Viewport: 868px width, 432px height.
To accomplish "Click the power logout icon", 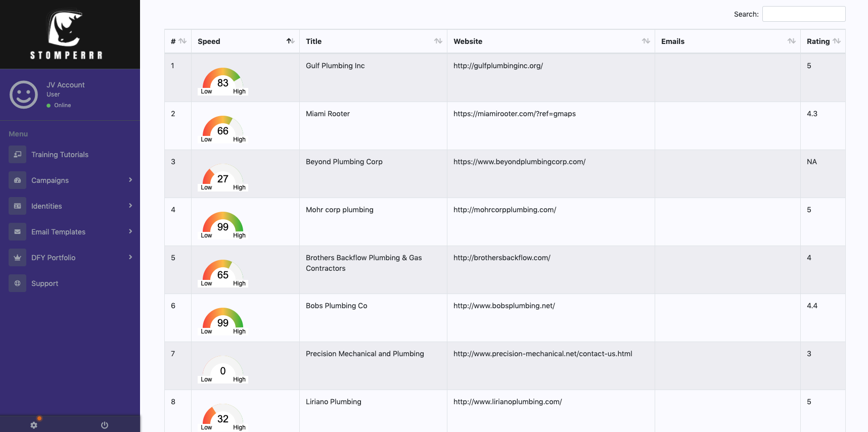I will point(105,425).
